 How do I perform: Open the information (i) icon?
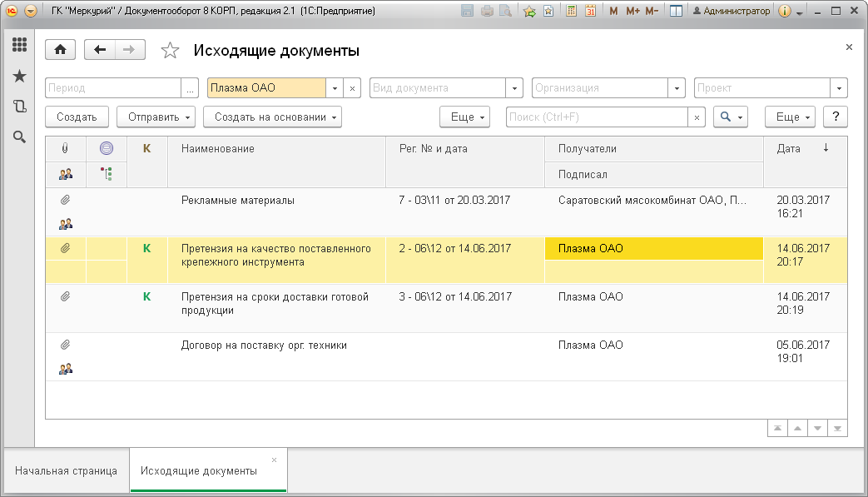pyautogui.click(x=785, y=11)
